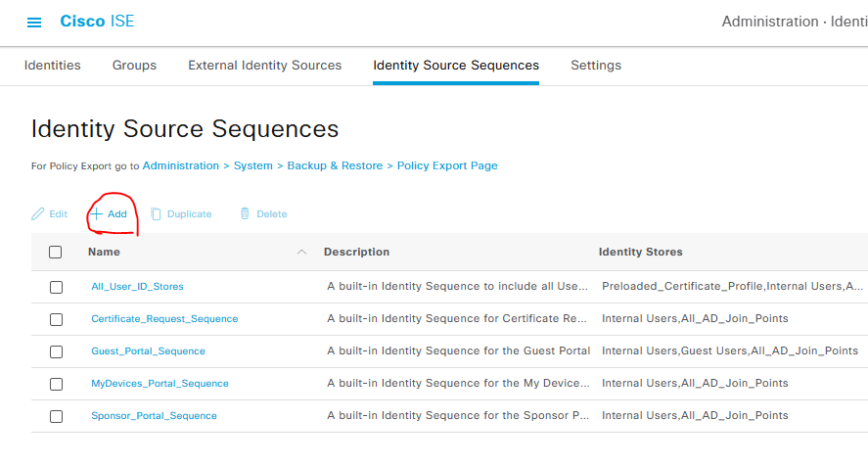
Task: Follow the Backup & Restore link
Action: (335, 165)
